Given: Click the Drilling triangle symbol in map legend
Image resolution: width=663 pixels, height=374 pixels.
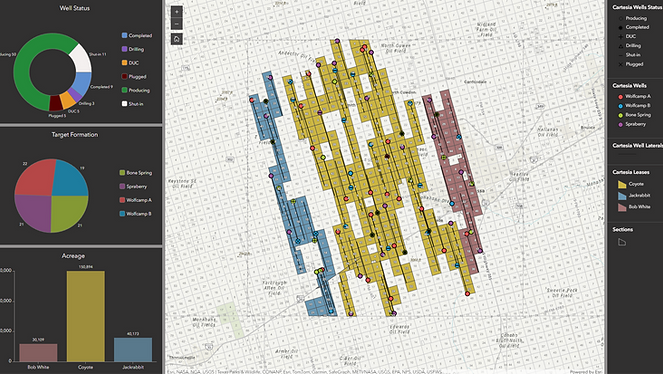Looking at the screenshot, I should coord(621,46).
